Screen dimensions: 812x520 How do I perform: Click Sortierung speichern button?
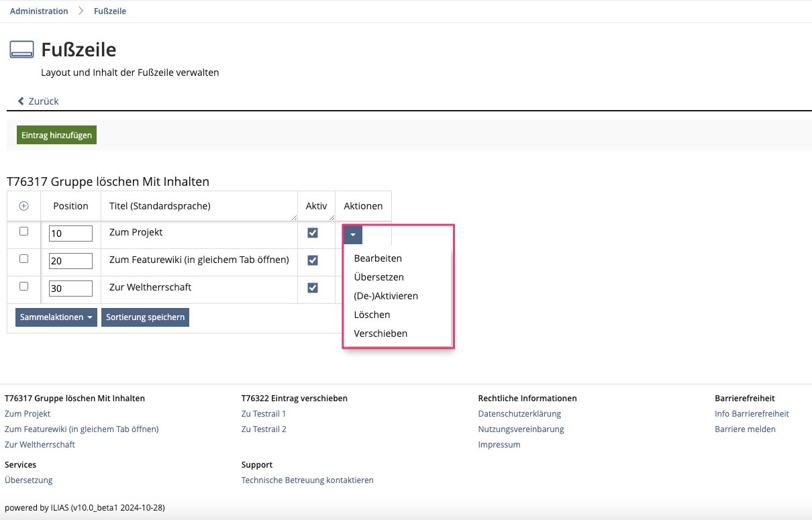pyautogui.click(x=145, y=317)
